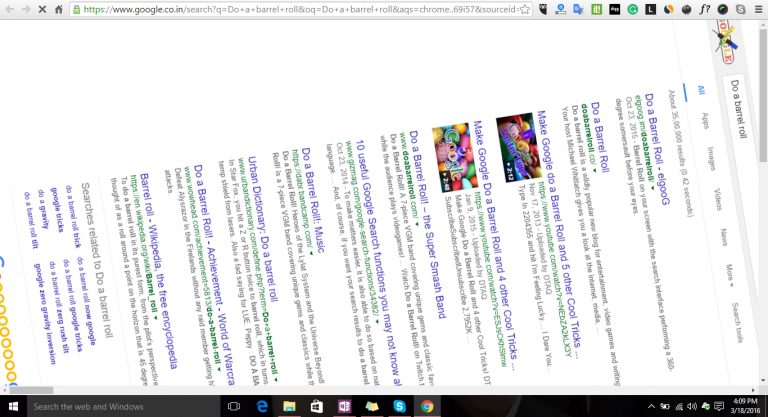Viewport: 768px width, 417px height.
Task: Select the All search tab
Action: pos(701,91)
